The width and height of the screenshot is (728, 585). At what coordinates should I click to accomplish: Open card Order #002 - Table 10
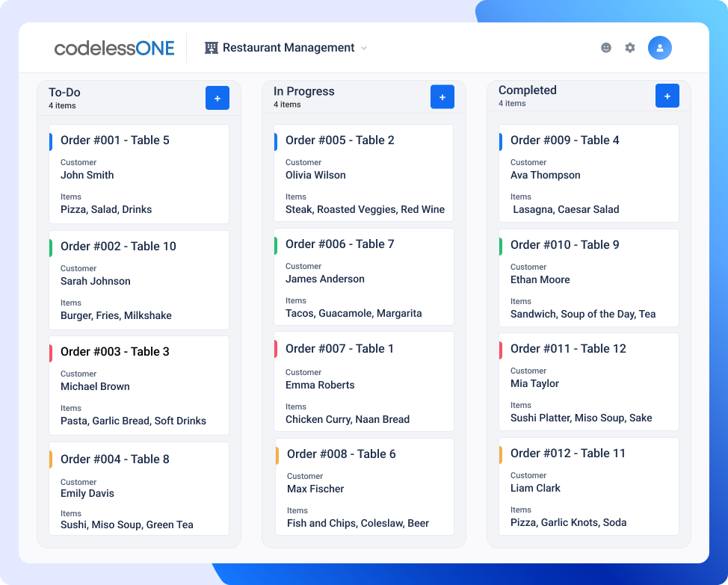139,280
